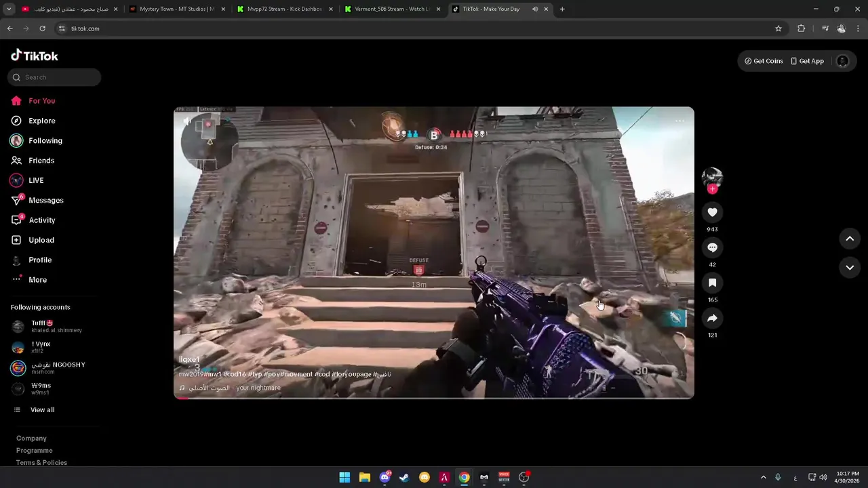Open the Chrome media control icon
The image size is (868, 488).
pos(825,28)
